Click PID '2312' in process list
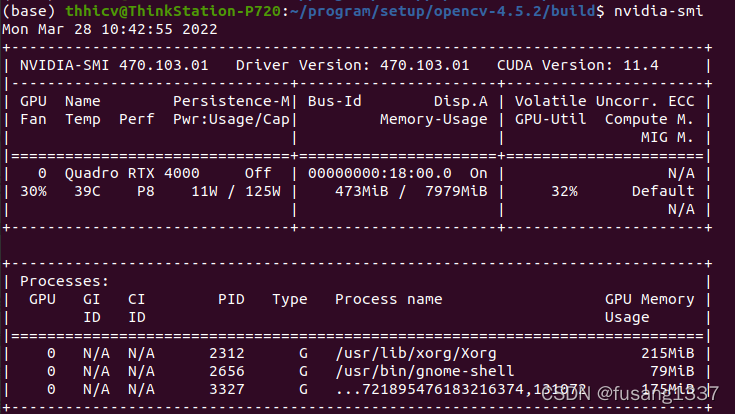This screenshot has height=414, width=735. [227, 353]
